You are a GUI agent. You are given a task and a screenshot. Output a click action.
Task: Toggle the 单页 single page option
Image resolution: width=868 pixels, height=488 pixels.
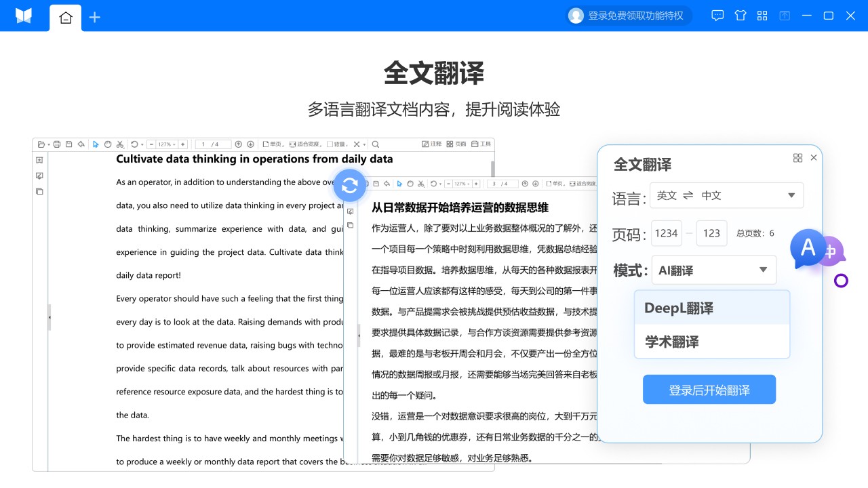point(273,144)
